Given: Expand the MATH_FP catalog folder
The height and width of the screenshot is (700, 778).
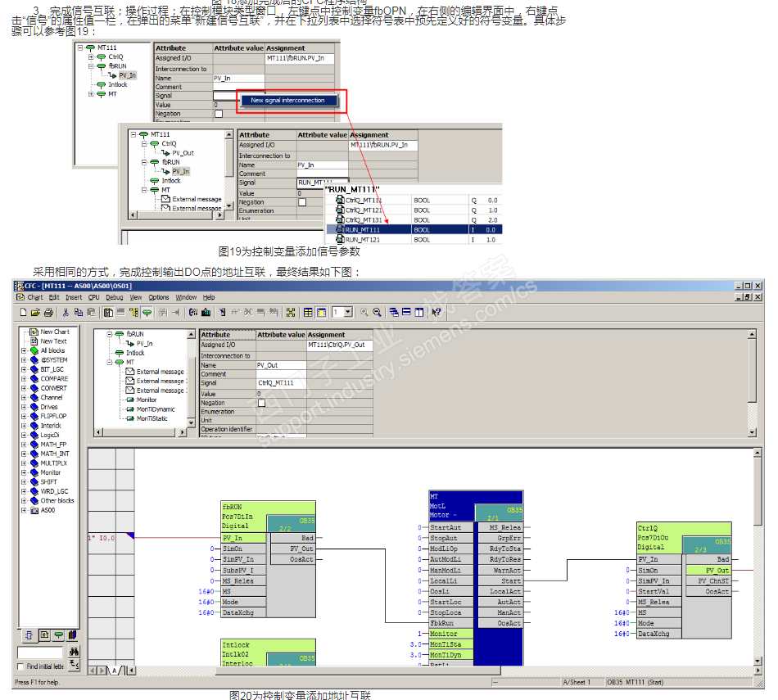Looking at the screenshot, I should [x=24, y=445].
